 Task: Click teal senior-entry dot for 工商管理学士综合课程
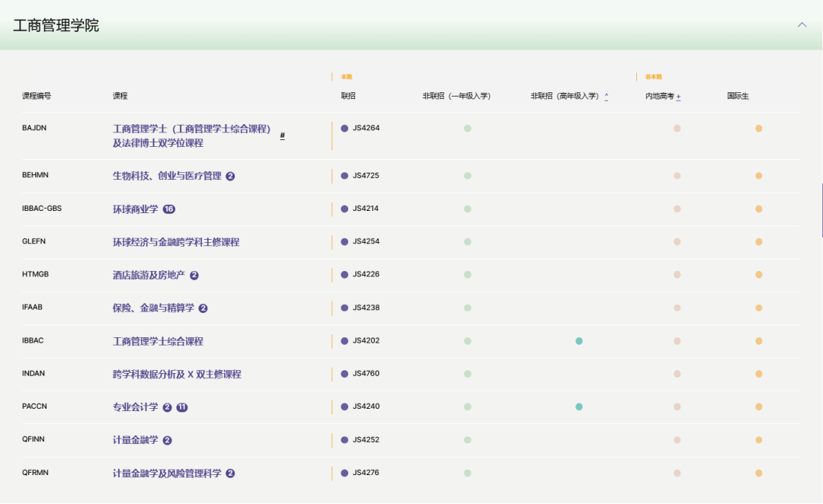(x=579, y=341)
